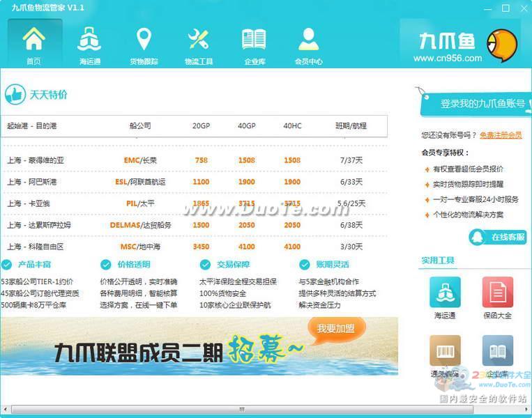Click the 40GP column header
This screenshot has width=532, height=418.
(247, 126)
